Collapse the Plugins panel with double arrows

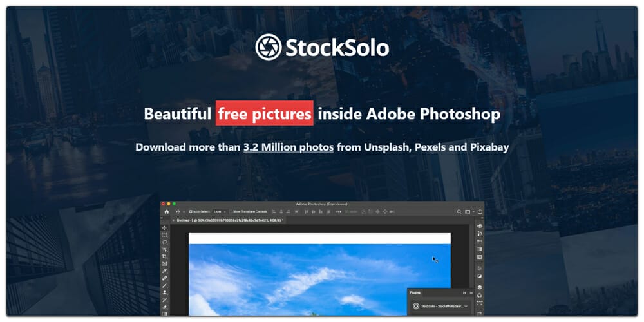pyautogui.click(x=464, y=293)
